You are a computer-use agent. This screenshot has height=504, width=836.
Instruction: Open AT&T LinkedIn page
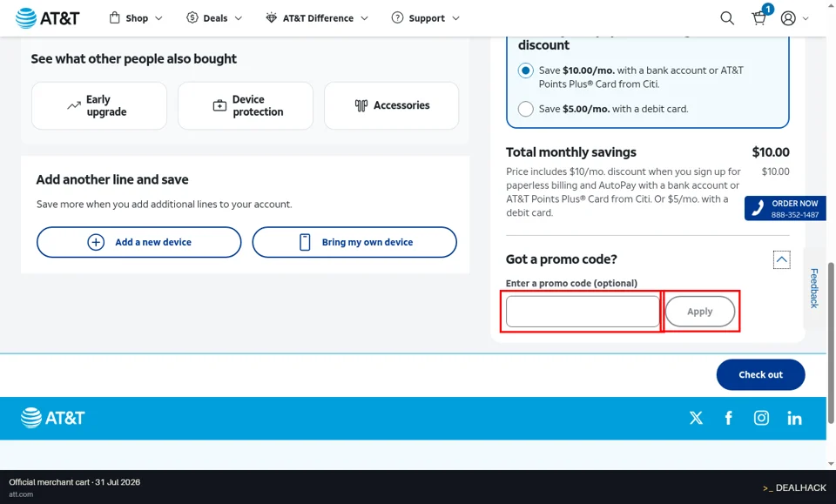coord(794,418)
